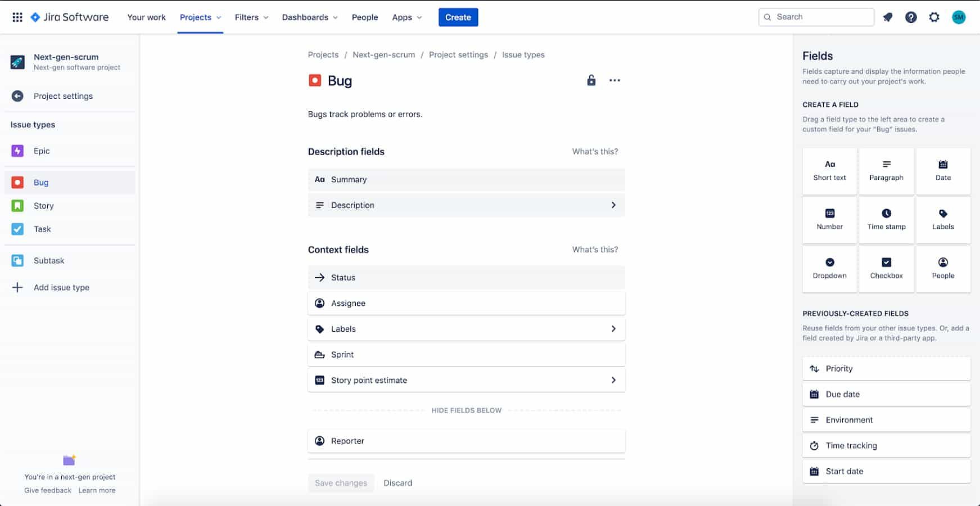
Task: Open the app switcher grid icon
Action: click(17, 17)
